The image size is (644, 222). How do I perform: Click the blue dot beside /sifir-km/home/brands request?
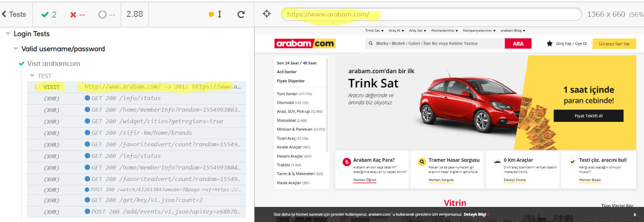click(87, 133)
